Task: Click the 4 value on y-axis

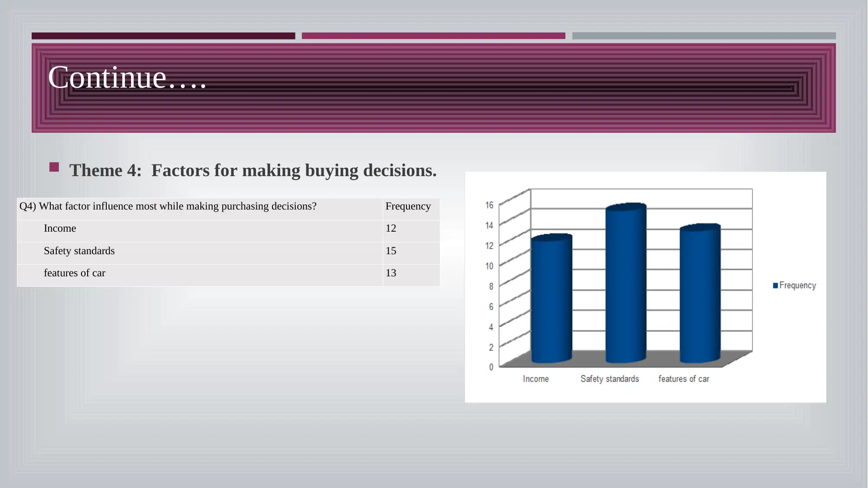Action: coord(491,328)
